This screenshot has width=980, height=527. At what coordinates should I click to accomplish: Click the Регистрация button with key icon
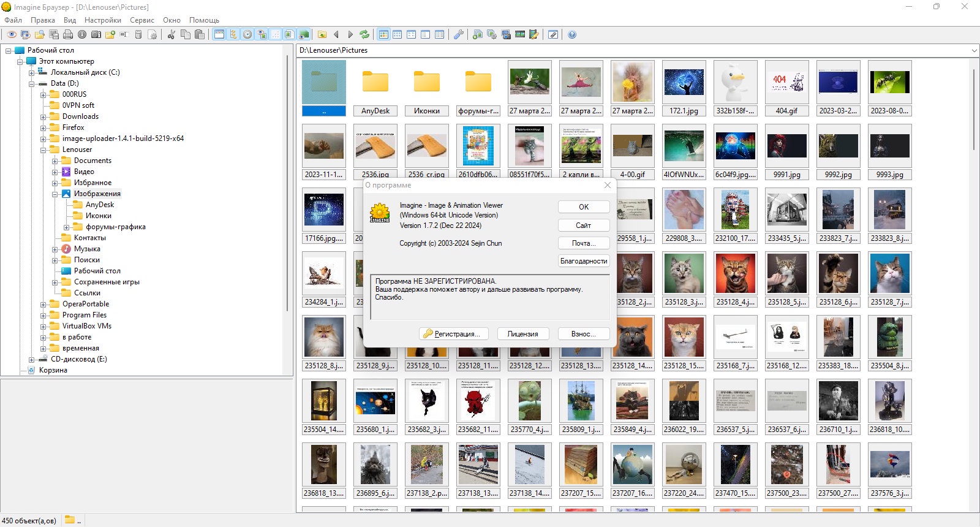pos(454,334)
